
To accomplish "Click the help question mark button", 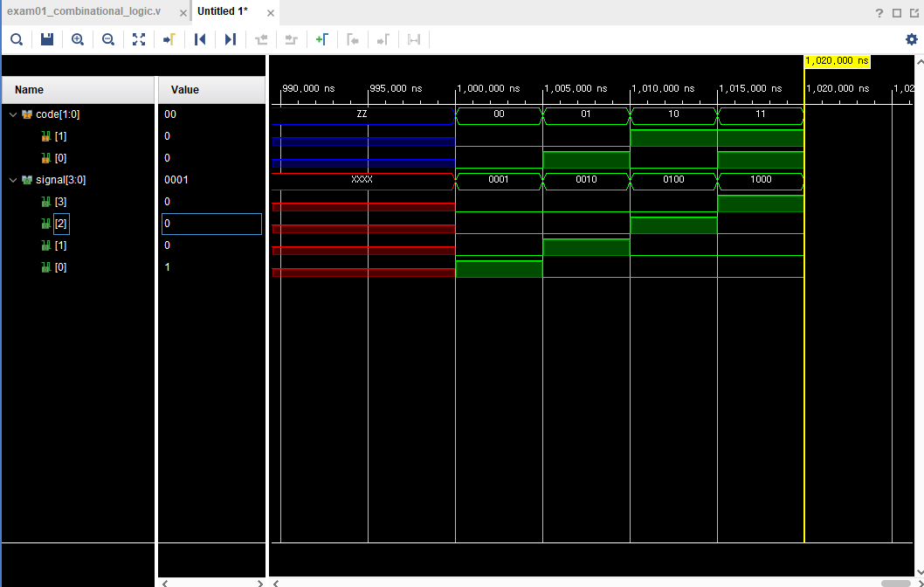I will [x=878, y=12].
